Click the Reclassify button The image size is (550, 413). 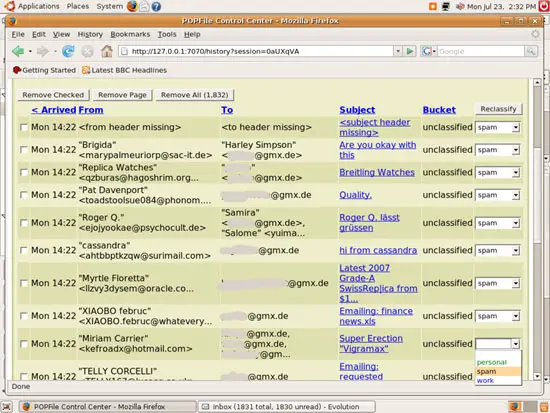(498, 109)
